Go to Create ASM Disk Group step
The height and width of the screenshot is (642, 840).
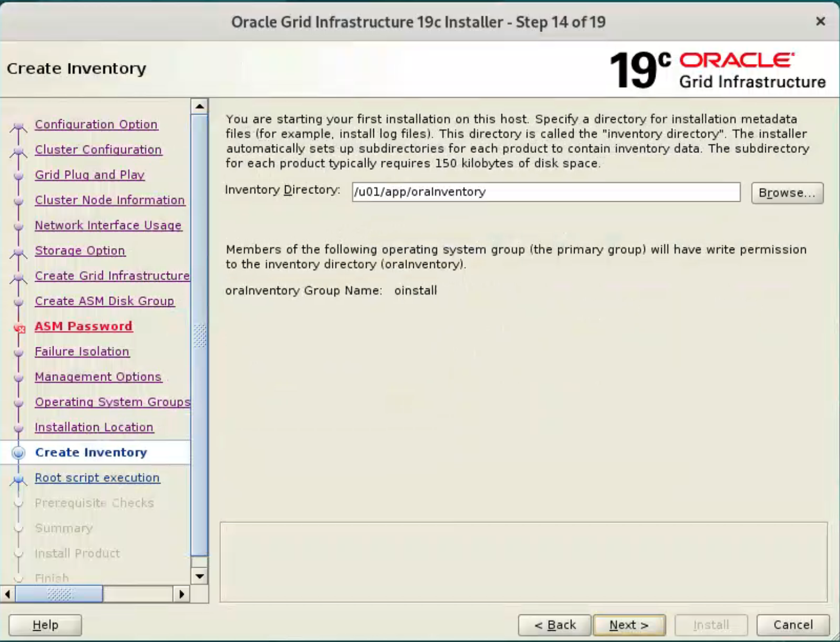click(105, 301)
